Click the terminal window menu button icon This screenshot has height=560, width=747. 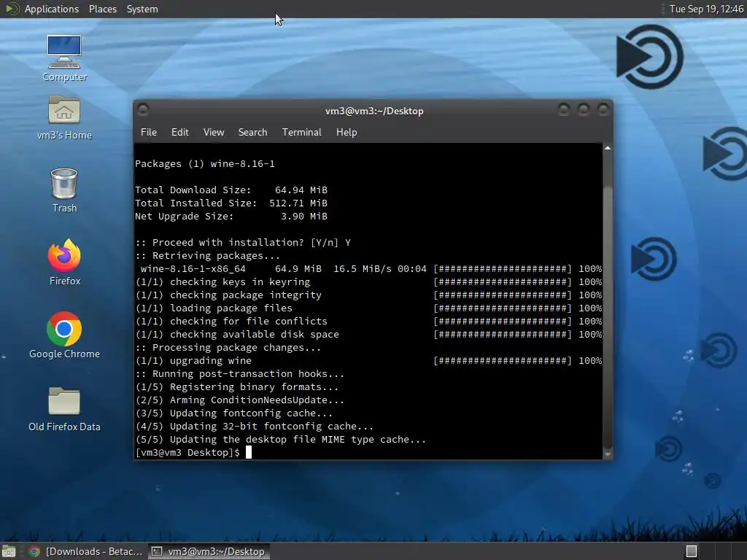pyautogui.click(x=143, y=110)
